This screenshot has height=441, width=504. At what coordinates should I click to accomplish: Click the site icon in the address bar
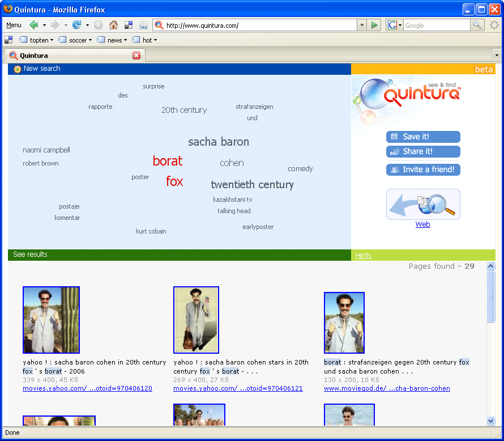[159, 25]
